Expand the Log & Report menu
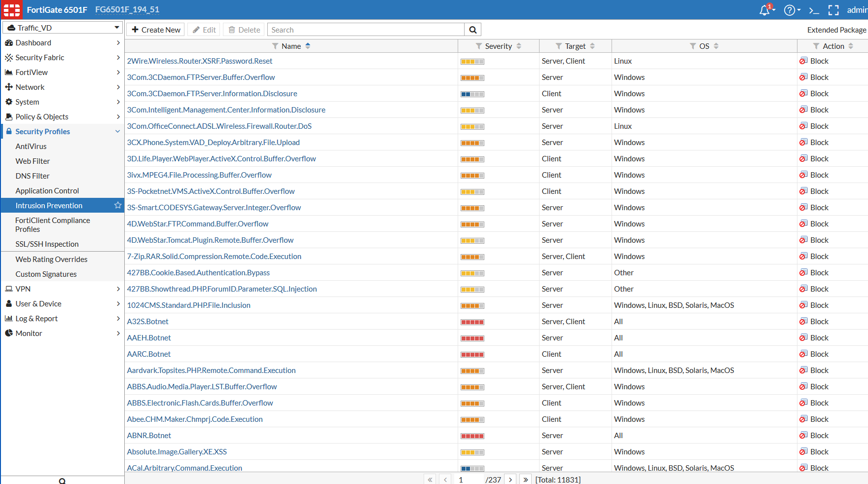Screen dimensions: 868x484 [62, 319]
